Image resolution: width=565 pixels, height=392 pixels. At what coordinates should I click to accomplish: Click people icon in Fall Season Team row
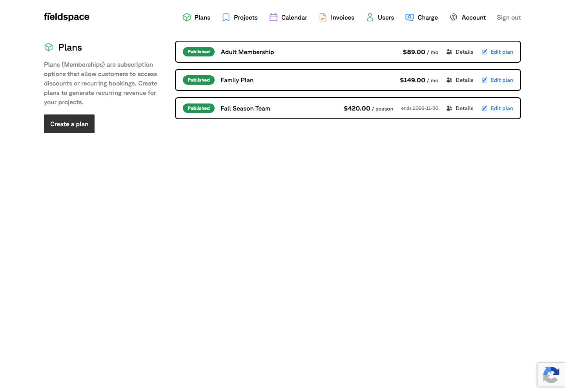point(449,108)
